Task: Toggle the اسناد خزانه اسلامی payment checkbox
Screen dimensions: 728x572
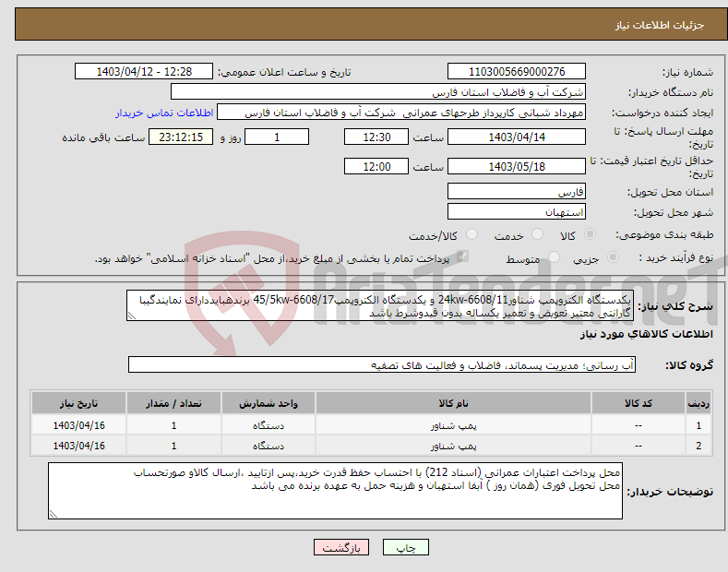Action: point(462,256)
